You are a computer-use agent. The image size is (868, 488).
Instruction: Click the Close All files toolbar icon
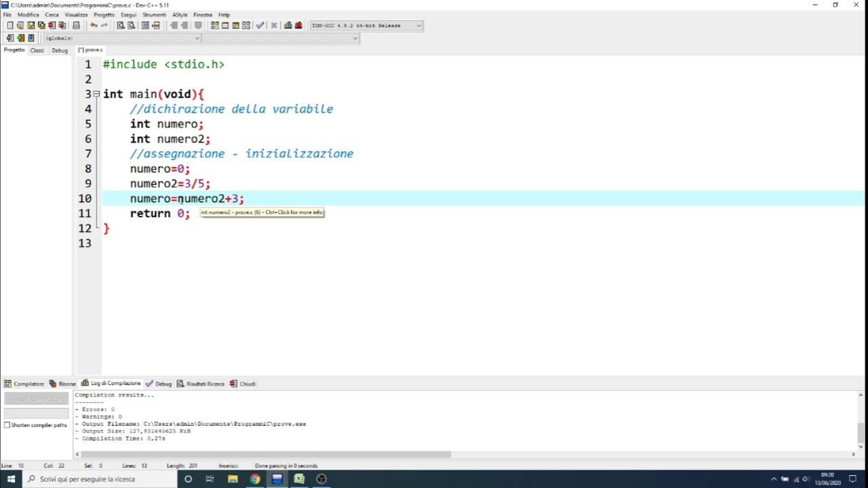[x=62, y=26]
